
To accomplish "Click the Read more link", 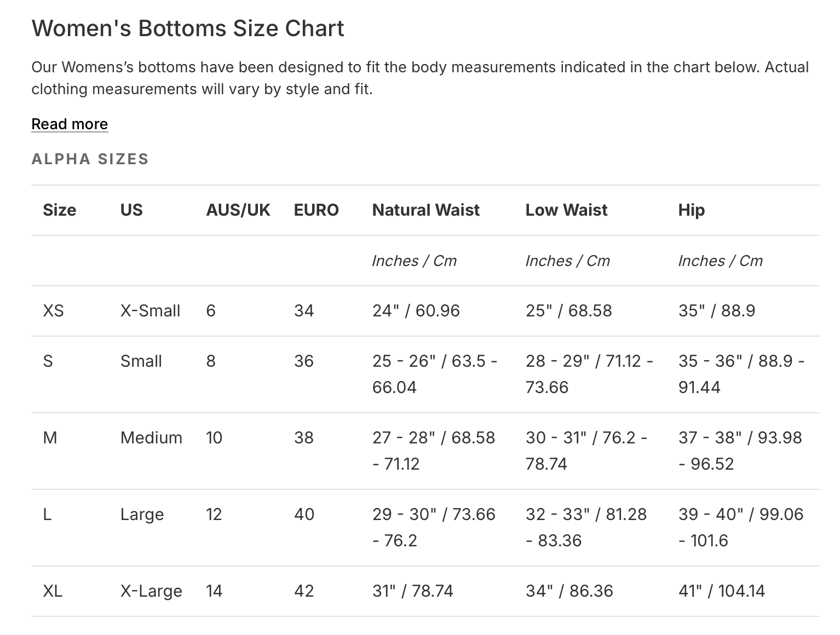I will (x=70, y=124).
